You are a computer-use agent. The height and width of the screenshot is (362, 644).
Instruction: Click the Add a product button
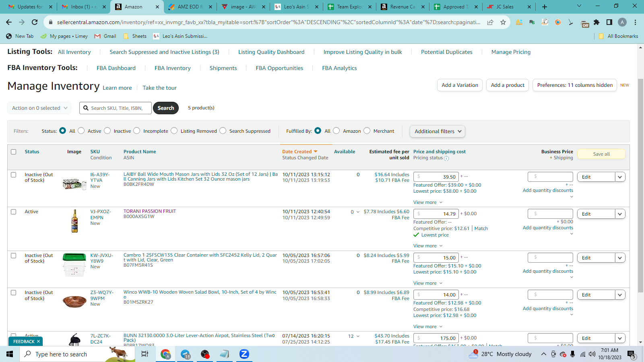508,85
